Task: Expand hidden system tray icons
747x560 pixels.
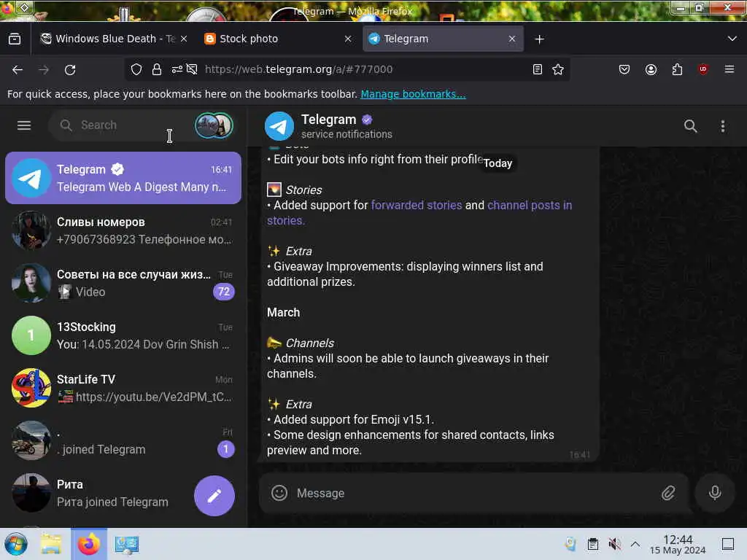Action: (635, 544)
